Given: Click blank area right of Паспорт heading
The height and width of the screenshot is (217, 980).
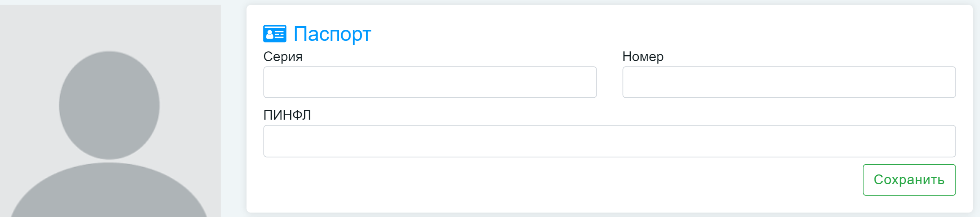Looking at the screenshot, I should (x=633, y=34).
